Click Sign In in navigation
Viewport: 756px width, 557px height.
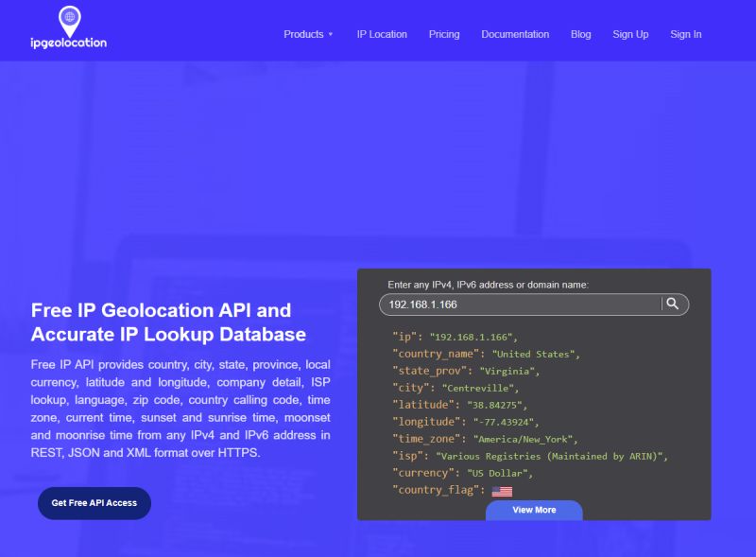pos(686,34)
